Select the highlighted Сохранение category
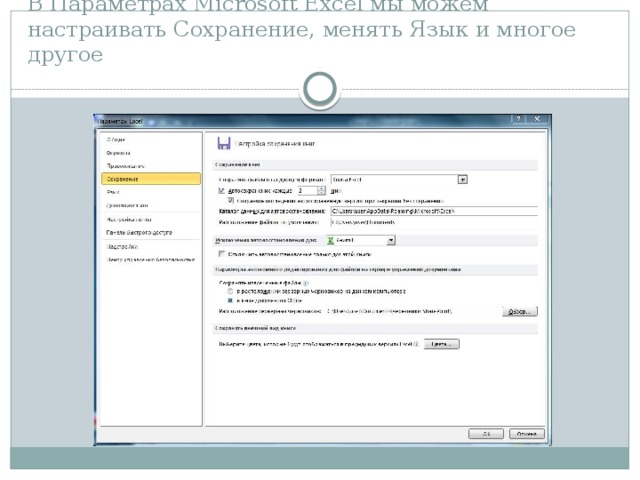This screenshot has height=480, width=640. pos(151,179)
